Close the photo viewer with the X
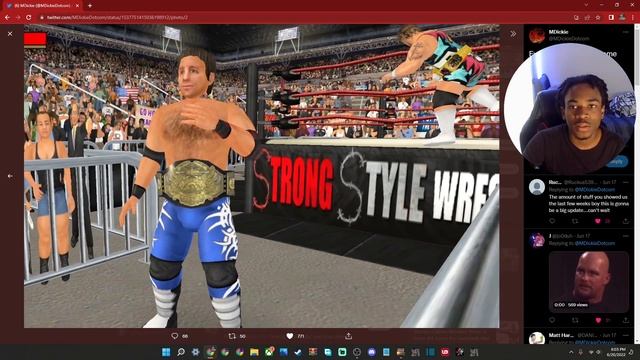The width and height of the screenshot is (640, 360). (10, 34)
